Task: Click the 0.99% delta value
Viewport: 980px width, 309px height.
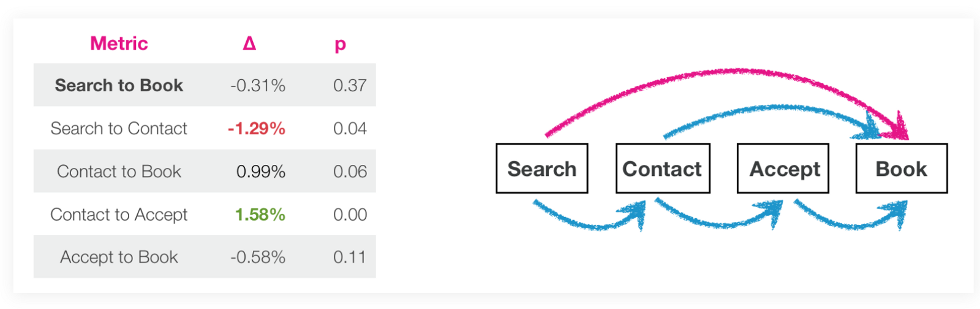Action: pos(261,171)
